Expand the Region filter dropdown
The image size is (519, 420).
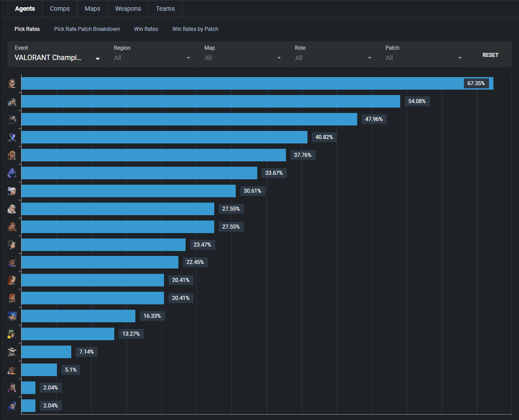pos(152,57)
